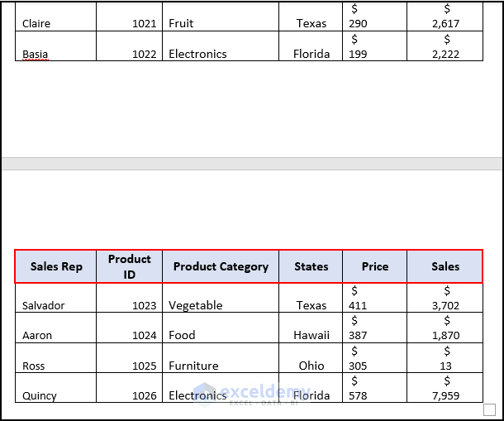
Task: Select the Product ID header cell
Action: coord(129,266)
